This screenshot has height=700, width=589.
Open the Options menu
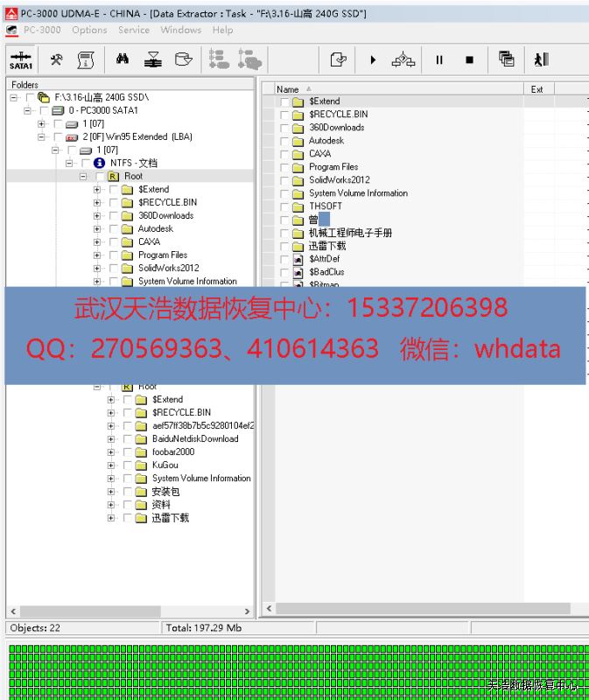click(x=89, y=30)
